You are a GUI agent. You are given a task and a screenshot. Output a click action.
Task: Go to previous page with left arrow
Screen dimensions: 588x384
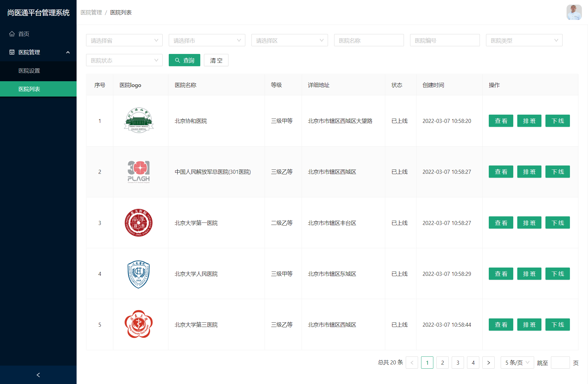412,363
